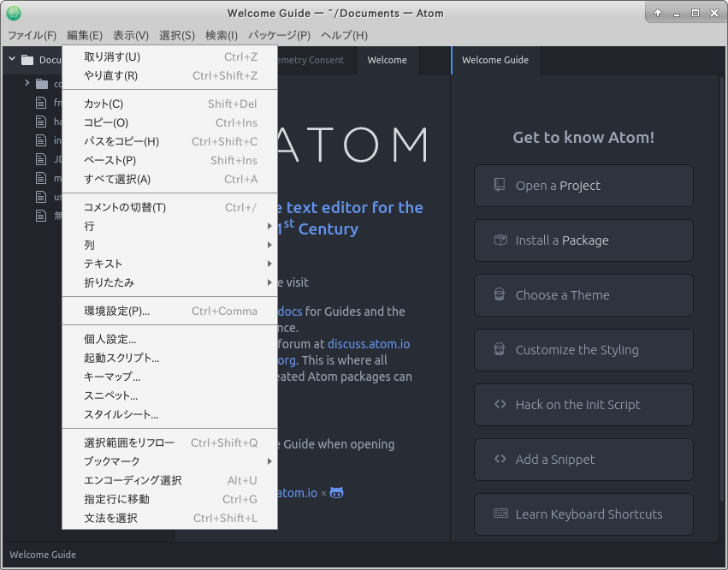
Task: Click the GitHub octocat icon near atom.io
Action: [x=336, y=493]
